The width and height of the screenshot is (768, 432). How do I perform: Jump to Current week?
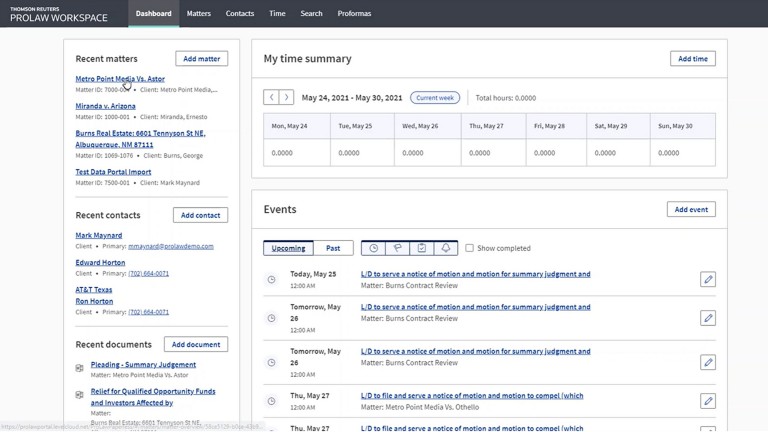click(x=435, y=98)
